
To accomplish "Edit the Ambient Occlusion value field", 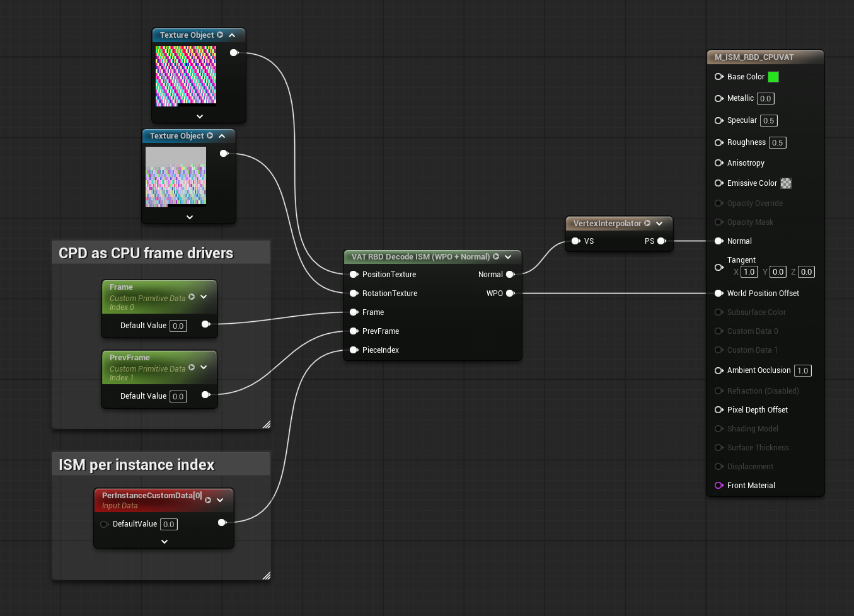I will (x=803, y=371).
